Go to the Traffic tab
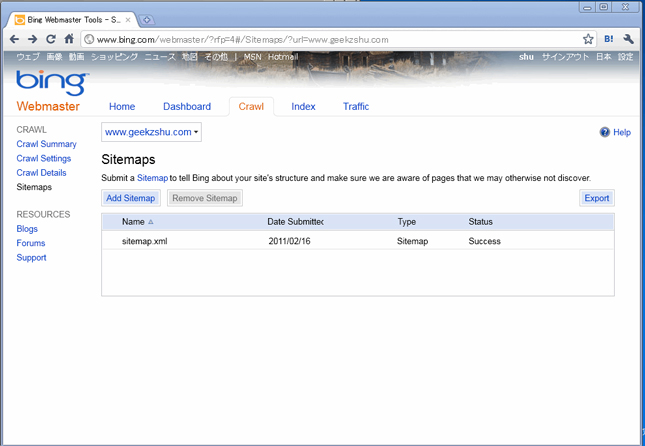Image resolution: width=645 pixels, height=446 pixels. pos(356,107)
